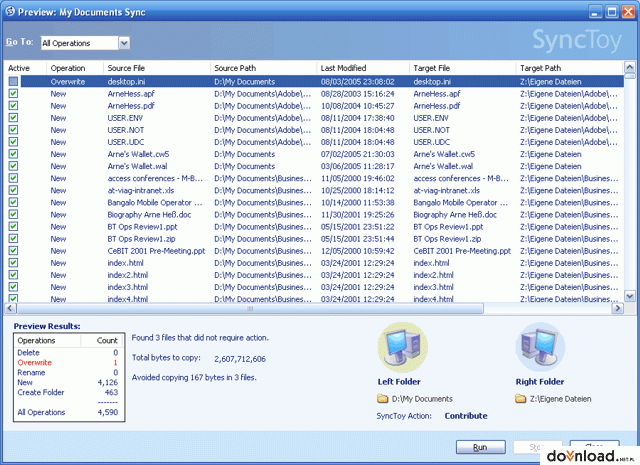This screenshot has height=465, width=640.
Task: Click the Right Folder computer icon
Action: click(540, 347)
